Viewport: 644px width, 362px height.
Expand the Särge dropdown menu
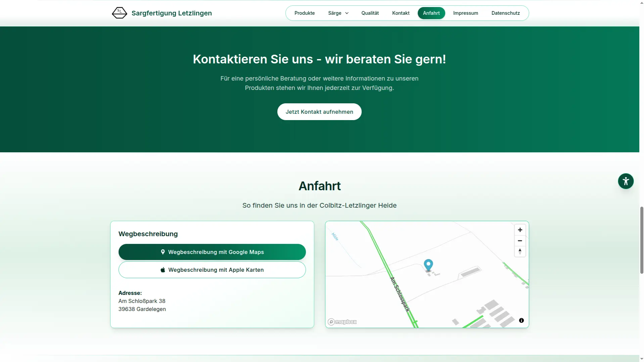338,13
